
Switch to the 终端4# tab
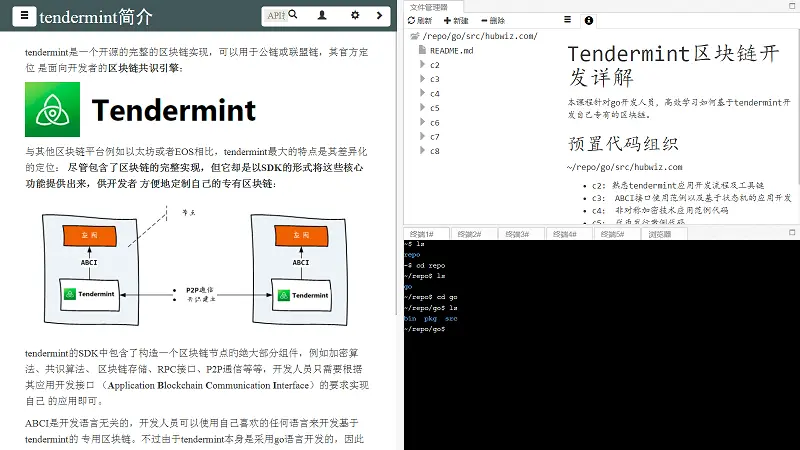565,234
